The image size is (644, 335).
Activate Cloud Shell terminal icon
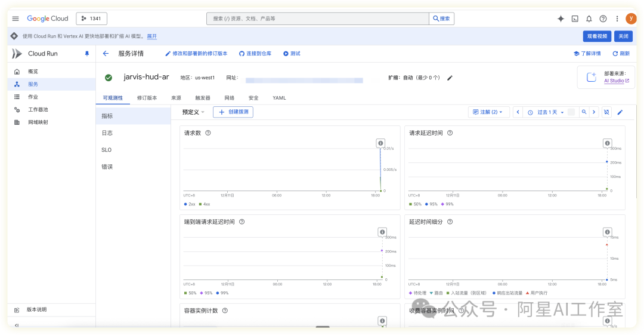[x=575, y=19]
